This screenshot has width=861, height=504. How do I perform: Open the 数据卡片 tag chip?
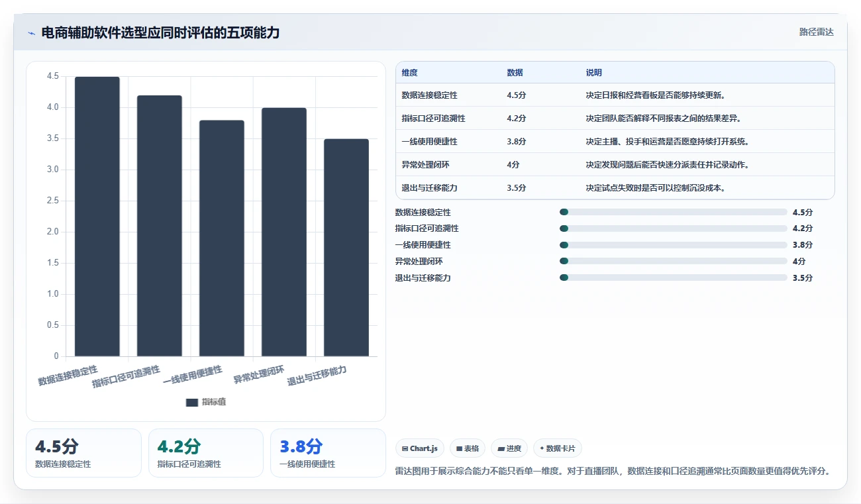click(558, 448)
